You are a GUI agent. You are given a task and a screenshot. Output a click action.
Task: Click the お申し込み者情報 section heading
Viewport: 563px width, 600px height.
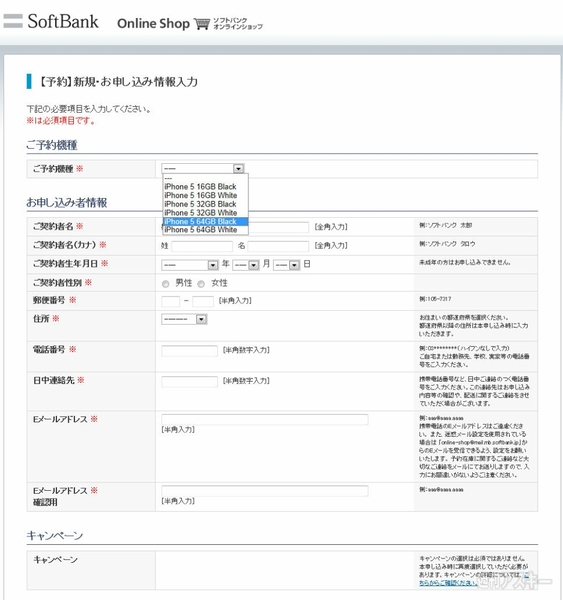coord(67,202)
